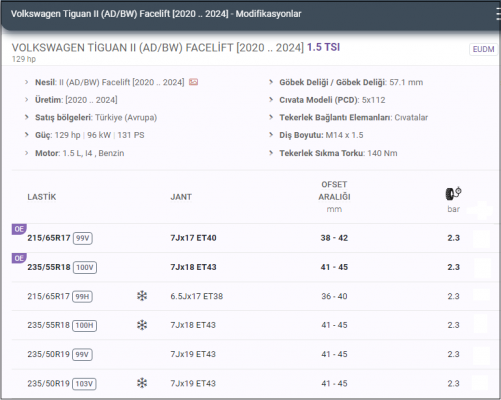The height and width of the screenshot is (400, 501).
Task: Click the OE badge on 235/55R18 row
Action: 19,258
